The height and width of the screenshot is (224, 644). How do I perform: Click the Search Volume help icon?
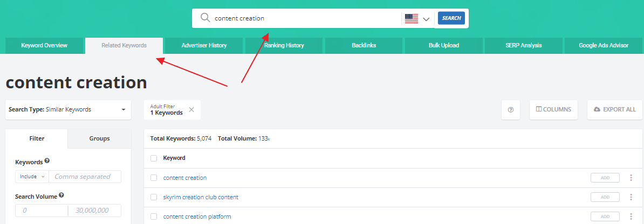pos(61,195)
